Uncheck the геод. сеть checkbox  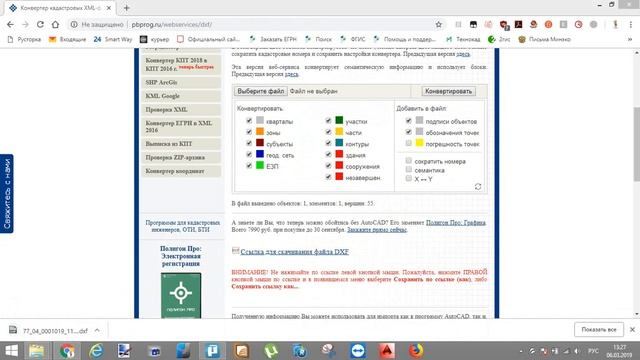(x=249, y=154)
